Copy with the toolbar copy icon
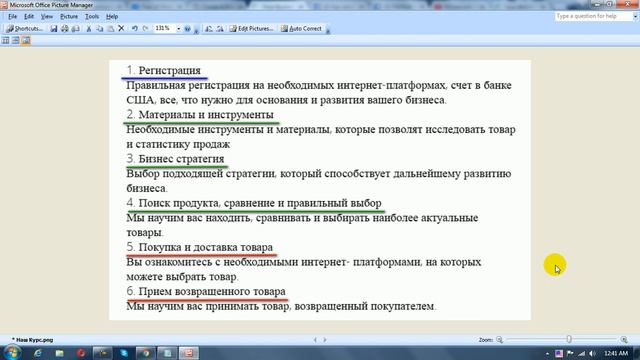Viewport: 640px width, 360px height. click(100, 29)
